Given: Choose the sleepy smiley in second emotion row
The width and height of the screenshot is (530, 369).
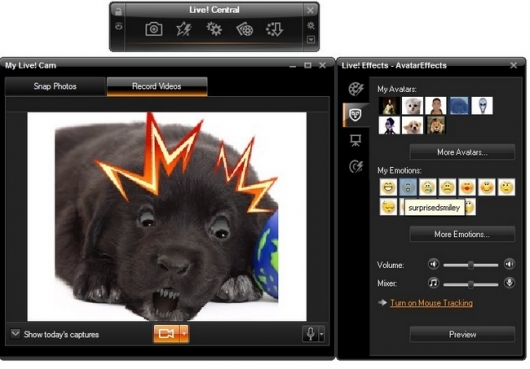Looking at the screenshot, I should (388, 207).
